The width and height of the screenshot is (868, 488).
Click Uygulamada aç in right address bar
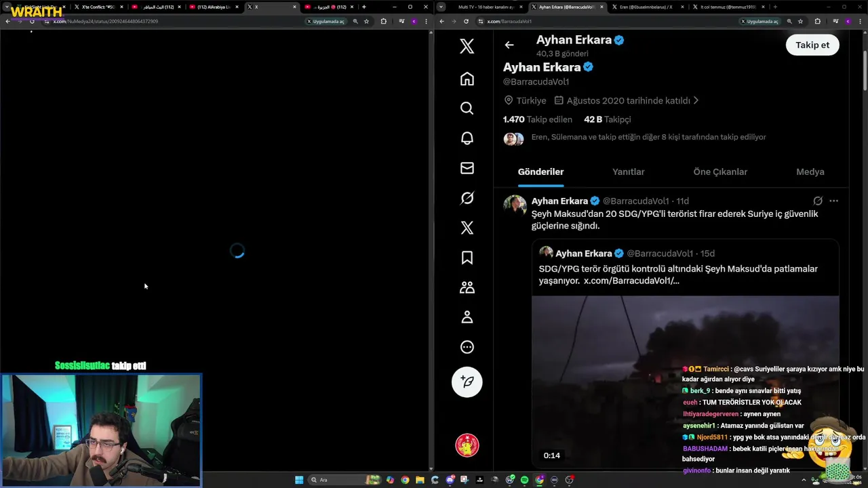pos(759,21)
